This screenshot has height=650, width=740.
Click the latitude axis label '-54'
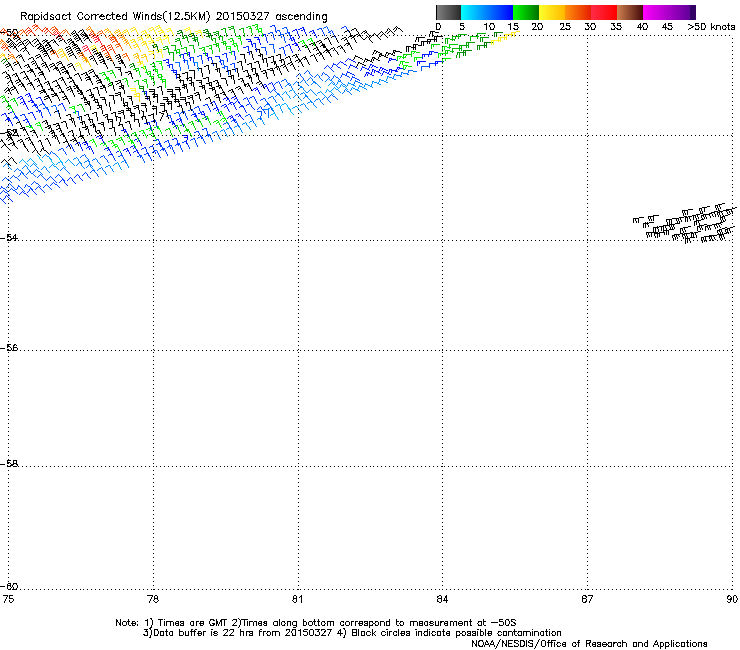[9, 237]
